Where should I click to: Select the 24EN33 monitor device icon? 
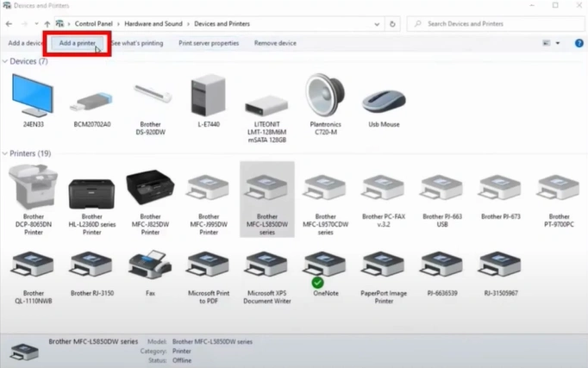click(x=33, y=97)
